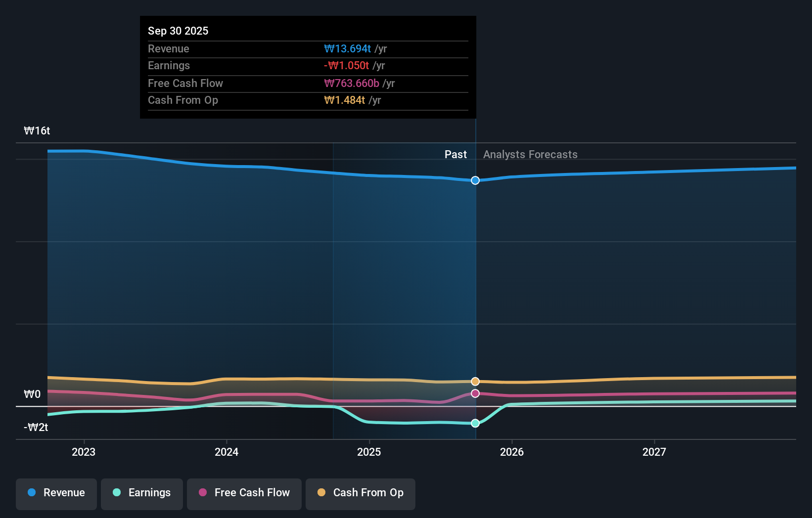Click the ₩763.660b free cash flow value
This screenshot has height=518, width=812.
click(x=352, y=84)
